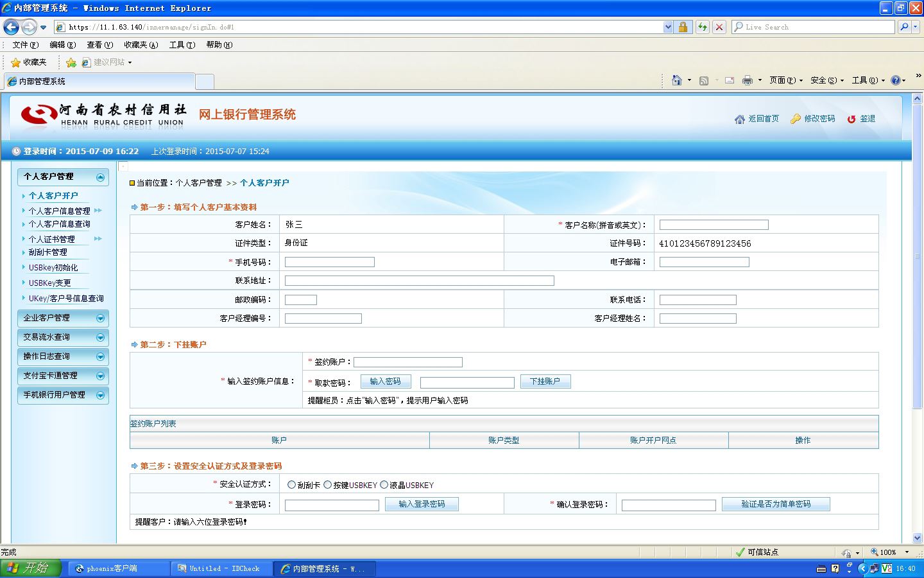
Task: Click the 邮政编码 input field
Action: click(x=301, y=300)
